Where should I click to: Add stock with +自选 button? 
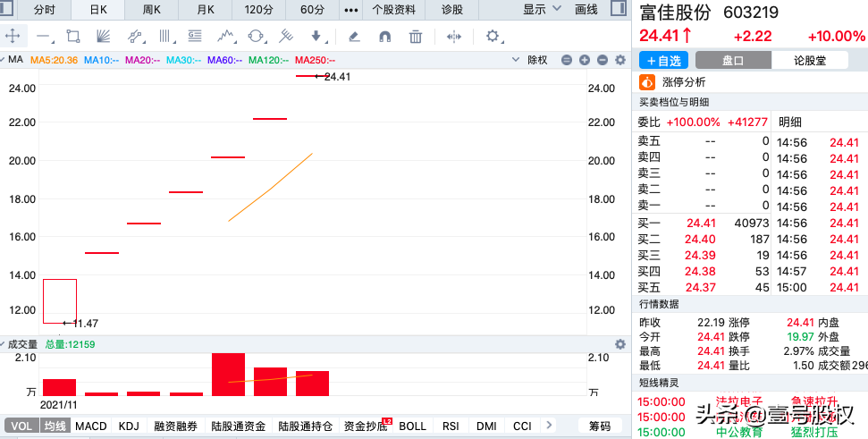point(663,60)
